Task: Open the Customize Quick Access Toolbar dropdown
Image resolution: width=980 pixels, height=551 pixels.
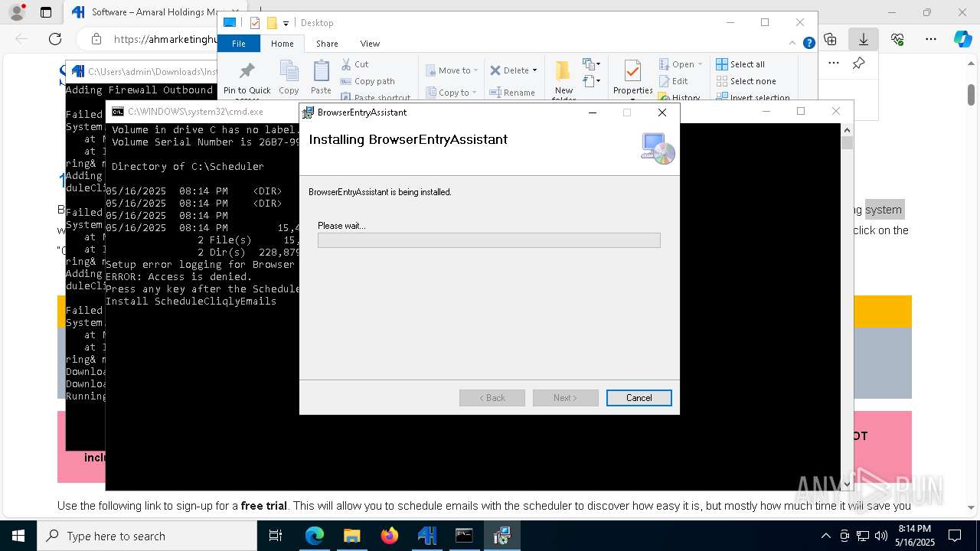Action: [286, 23]
